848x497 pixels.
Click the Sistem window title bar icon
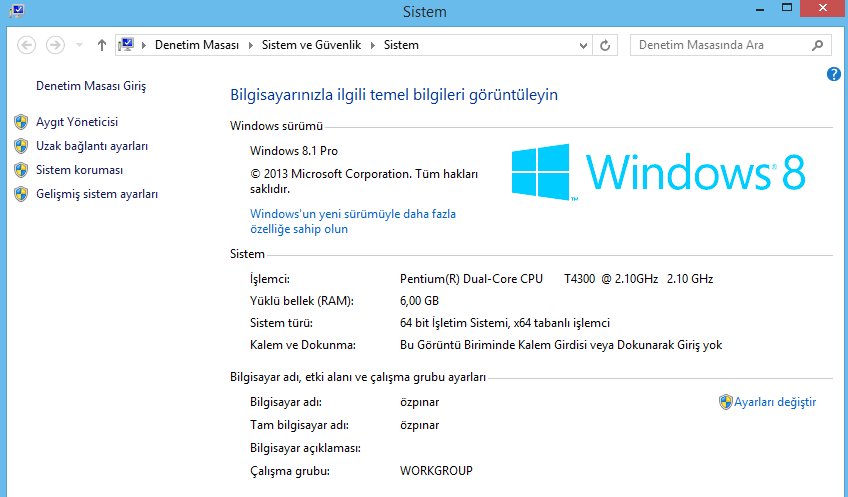(17, 10)
